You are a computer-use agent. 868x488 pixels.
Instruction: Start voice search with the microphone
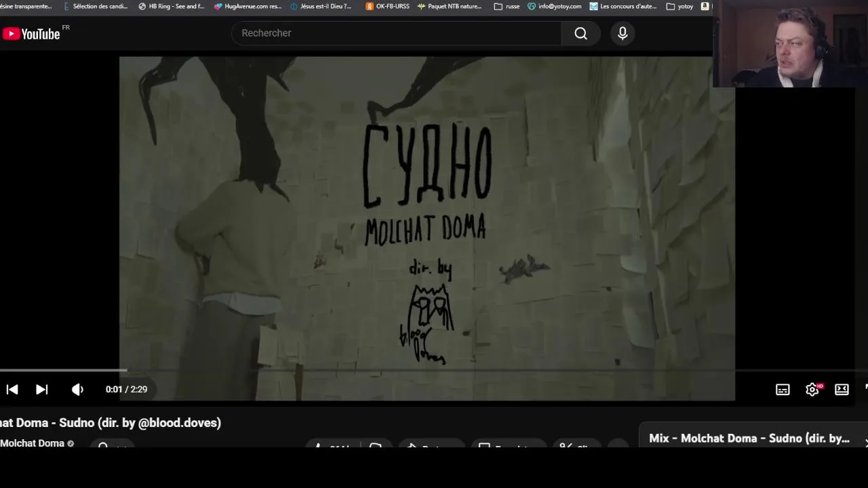point(623,33)
